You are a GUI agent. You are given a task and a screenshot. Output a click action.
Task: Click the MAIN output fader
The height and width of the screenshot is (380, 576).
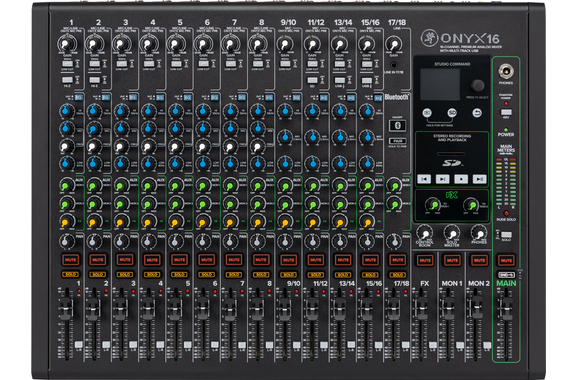tap(507, 308)
